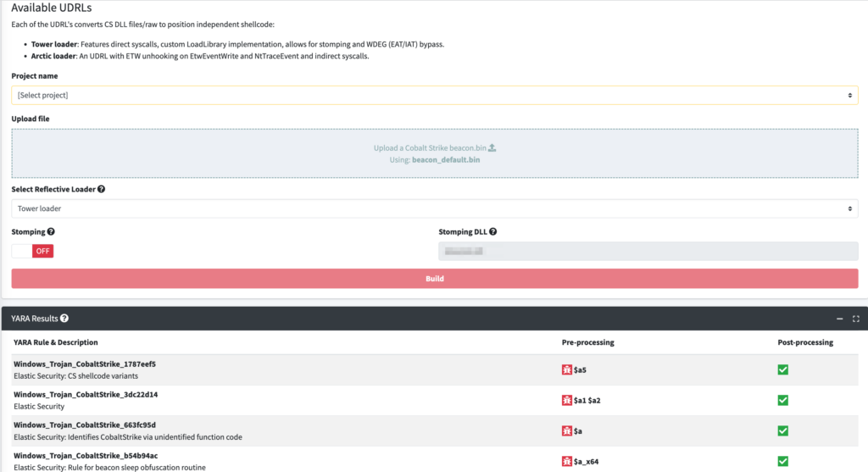The height and width of the screenshot is (472, 868).
Task: Click the $a5 match string
Action: (580, 369)
